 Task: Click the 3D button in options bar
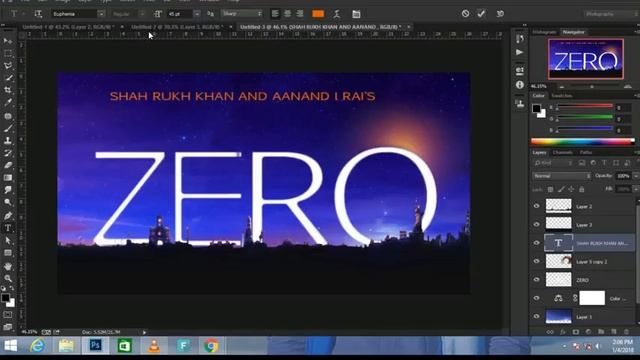[x=500, y=13]
